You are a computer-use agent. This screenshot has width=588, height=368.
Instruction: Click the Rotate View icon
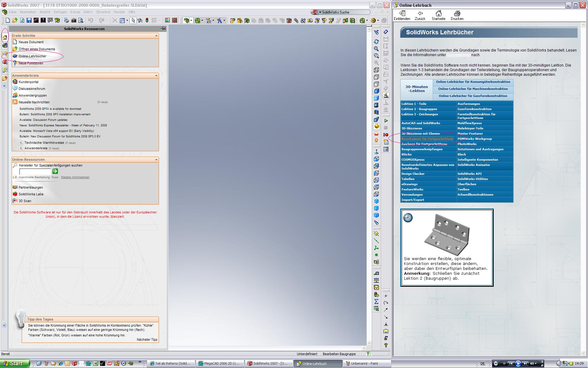click(376, 42)
